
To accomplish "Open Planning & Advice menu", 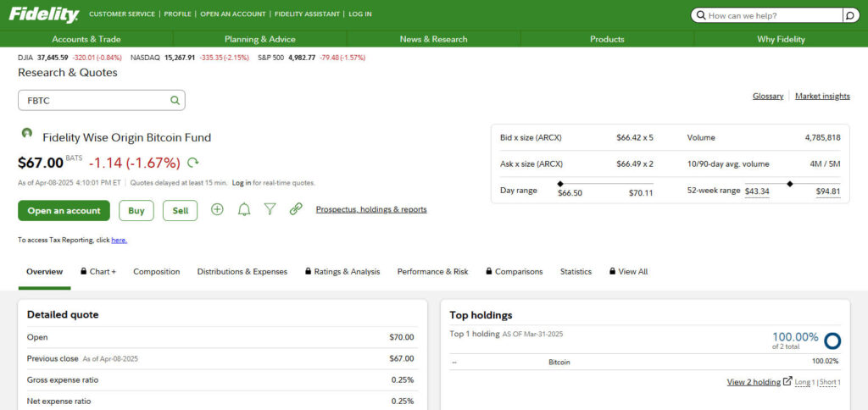I will (x=259, y=39).
